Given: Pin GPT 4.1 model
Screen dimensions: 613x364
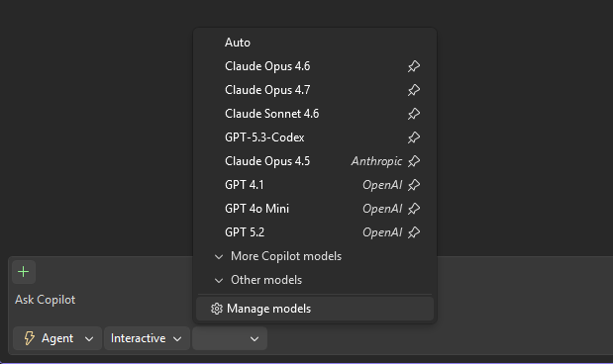Looking at the screenshot, I should pyautogui.click(x=414, y=185).
